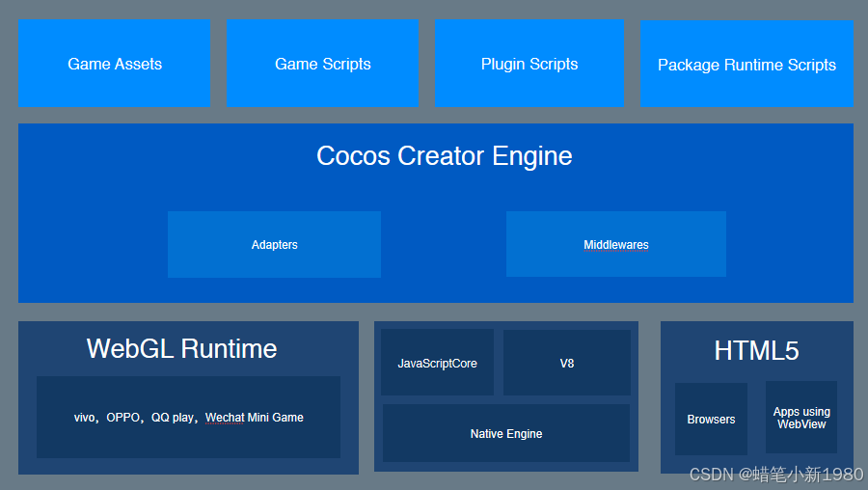This screenshot has width=868, height=490.
Task: Select the vivo, OPPO, QQ play box
Action: click(x=188, y=417)
